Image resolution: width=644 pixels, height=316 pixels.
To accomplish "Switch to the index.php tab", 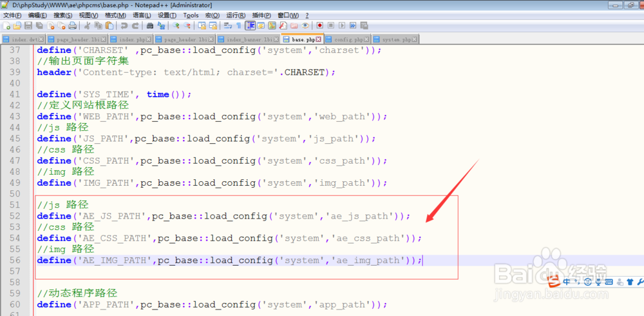I will [131, 39].
